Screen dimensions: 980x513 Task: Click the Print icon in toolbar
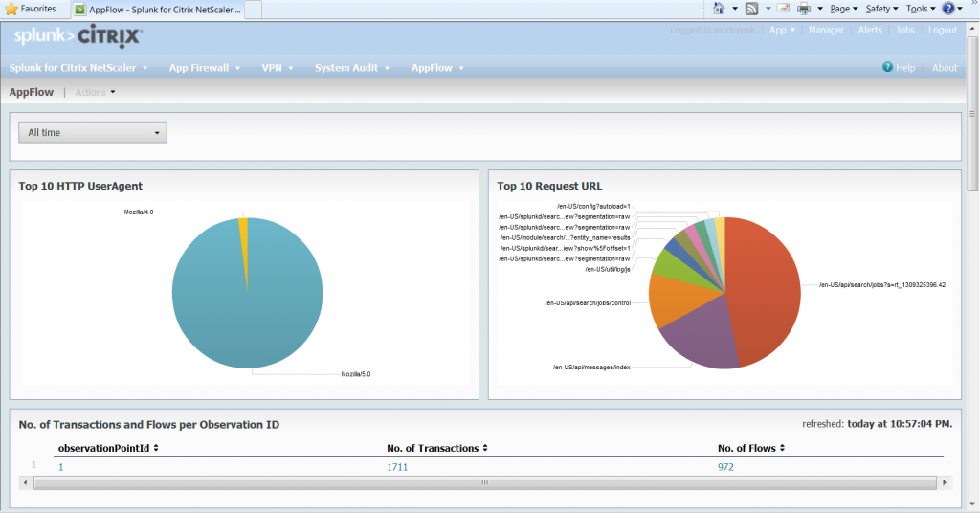(804, 9)
